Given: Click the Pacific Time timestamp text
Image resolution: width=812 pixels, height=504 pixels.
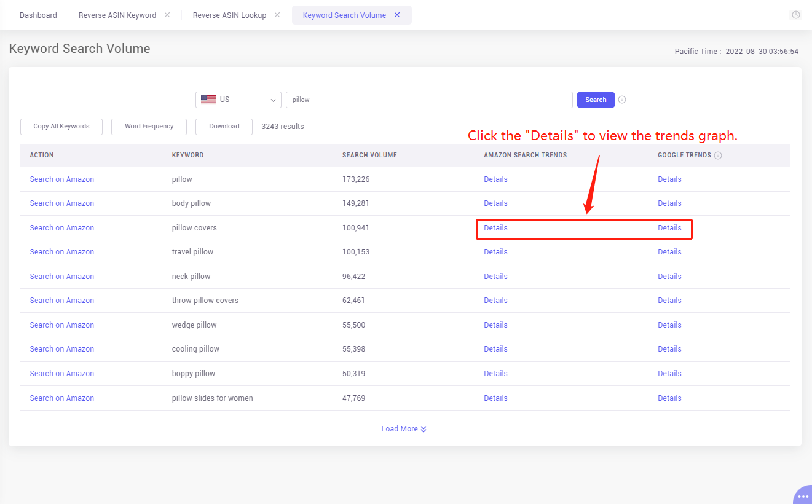Looking at the screenshot, I should (x=736, y=52).
